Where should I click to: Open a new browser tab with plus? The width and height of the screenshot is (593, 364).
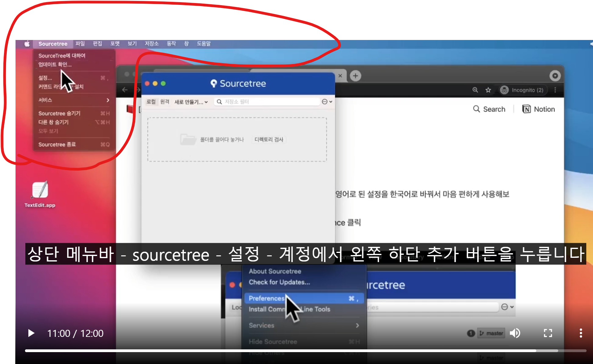pyautogui.click(x=355, y=76)
